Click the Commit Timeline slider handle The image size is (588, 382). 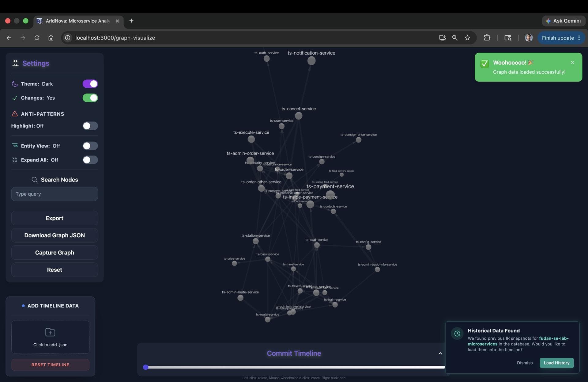coord(146,367)
